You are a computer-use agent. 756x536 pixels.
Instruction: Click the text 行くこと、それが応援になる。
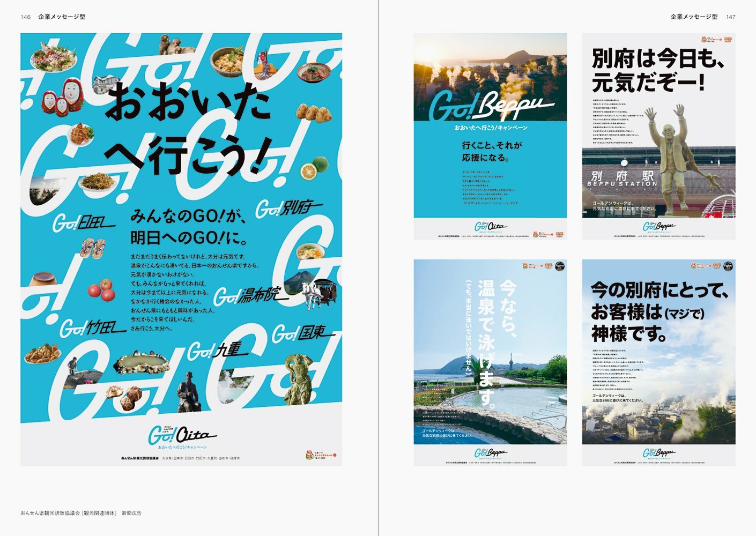point(492,152)
